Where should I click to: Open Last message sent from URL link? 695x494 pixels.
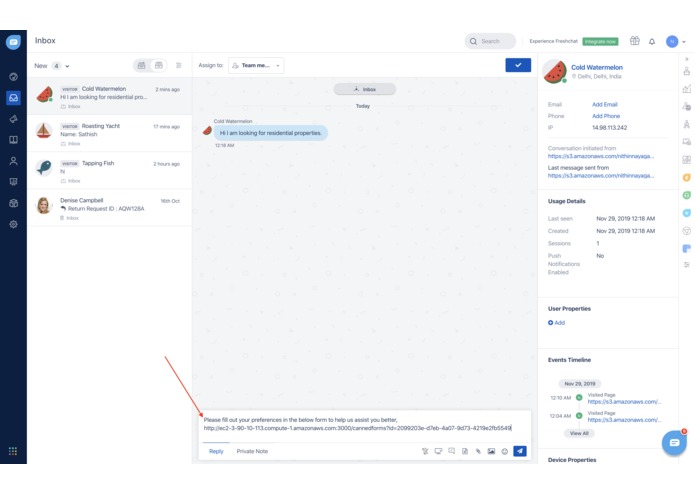(x=601, y=175)
